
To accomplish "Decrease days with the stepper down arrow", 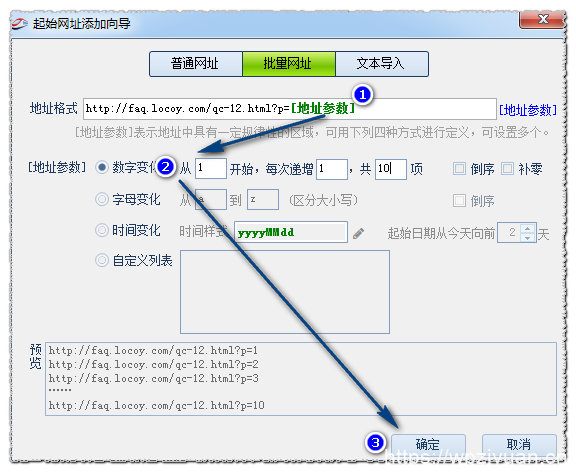I will click(528, 238).
